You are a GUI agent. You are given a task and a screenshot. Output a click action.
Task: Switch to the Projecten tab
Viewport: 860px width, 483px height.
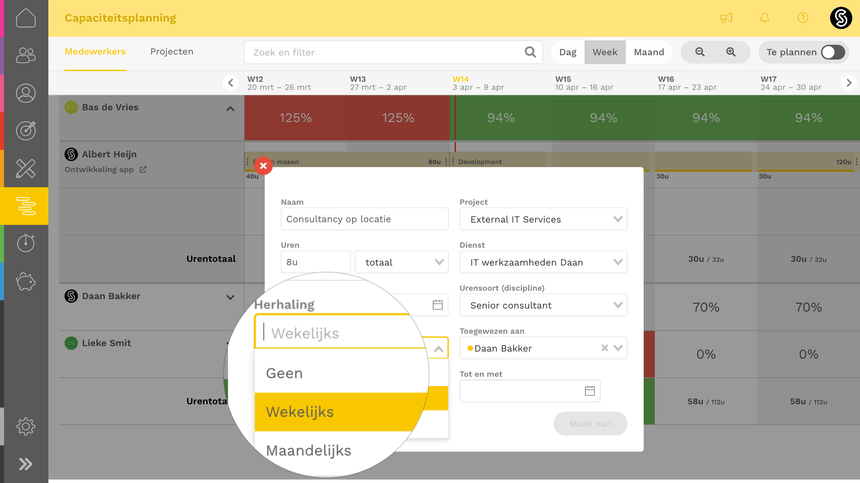click(172, 52)
